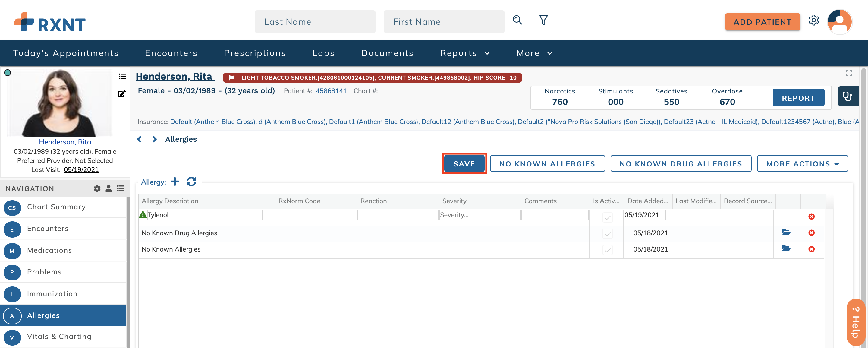Image resolution: width=868 pixels, height=348 pixels.
Task: Delete the Tylenol allergy row
Action: (811, 217)
